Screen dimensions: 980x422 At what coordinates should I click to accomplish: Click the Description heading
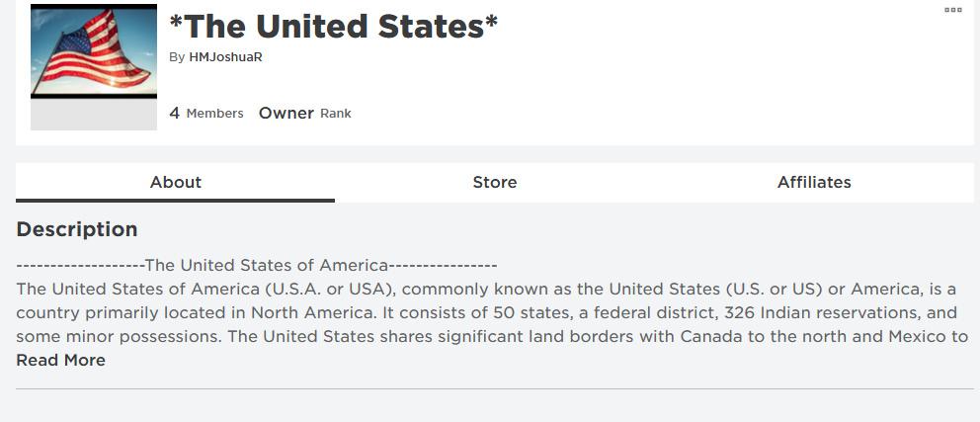pyautogui.click(x=77, y=229)
